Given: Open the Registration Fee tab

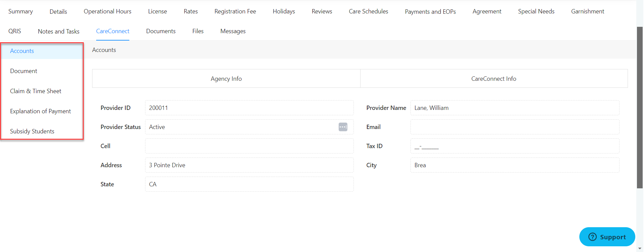Looking at the screenshot, I should [x=235, y=11].
